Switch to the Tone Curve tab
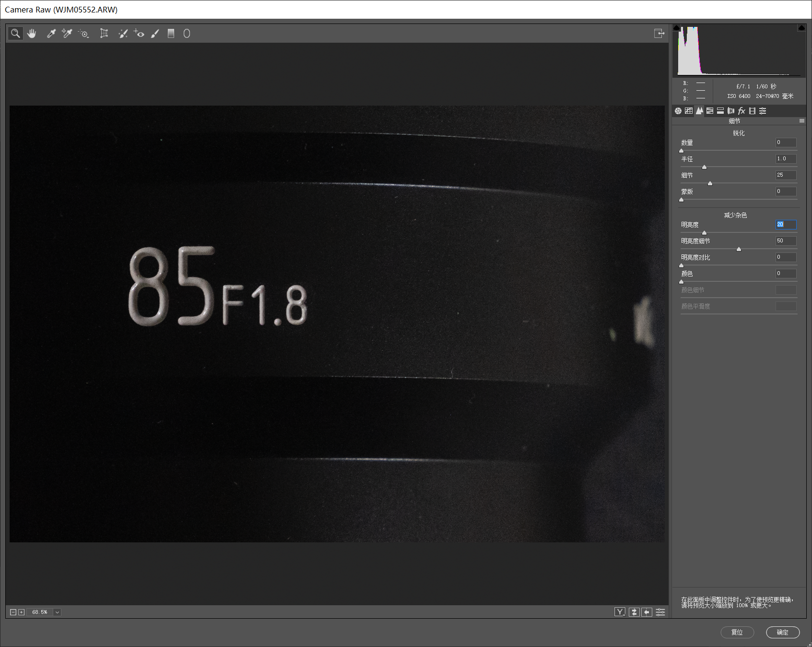The image size is (812, 647). point(689,111)
